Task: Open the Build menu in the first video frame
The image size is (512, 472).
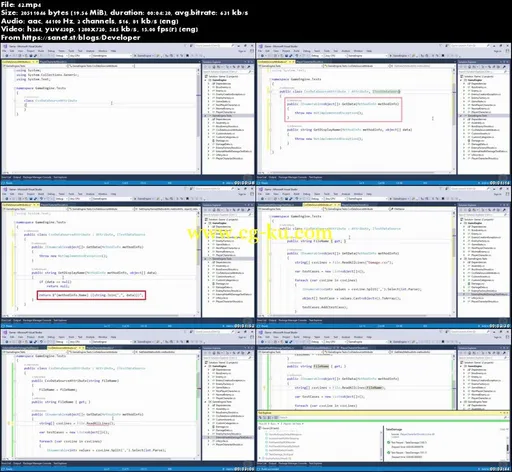Action: [41, 51]
